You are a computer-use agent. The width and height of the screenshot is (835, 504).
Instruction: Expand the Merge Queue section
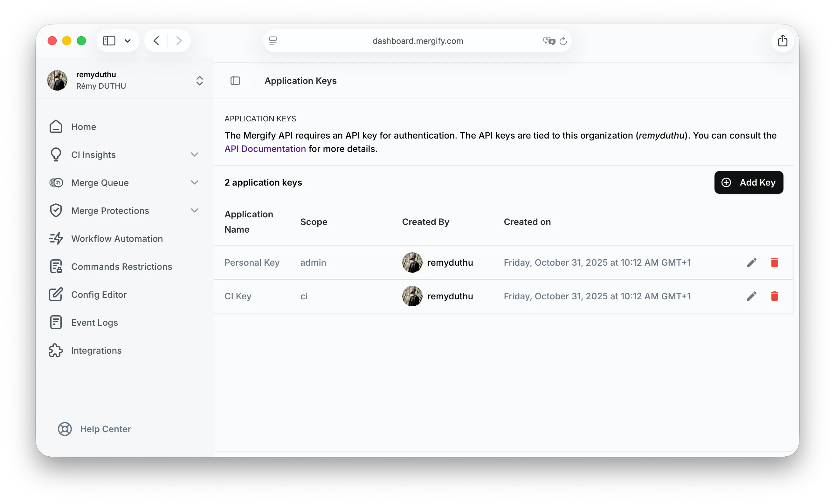[195, 182]
